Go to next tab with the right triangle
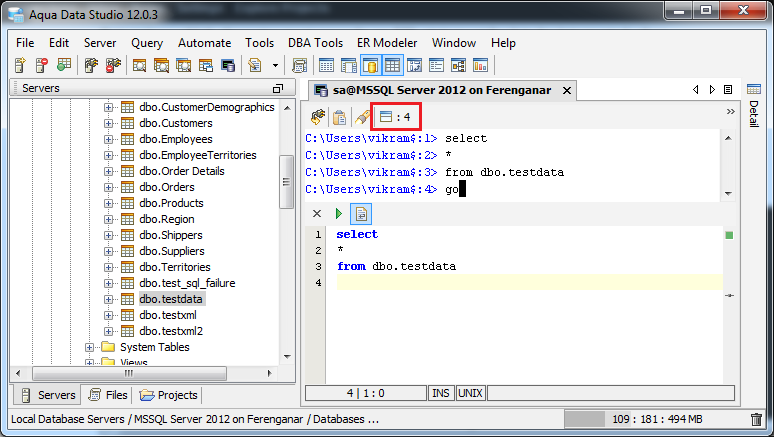The width and height of the screenshot is (774, 437). (712, 89)
